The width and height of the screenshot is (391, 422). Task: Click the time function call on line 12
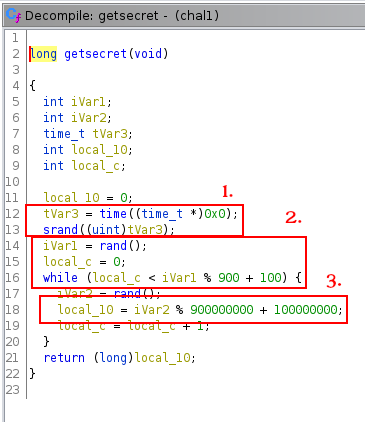coord(113,213)
